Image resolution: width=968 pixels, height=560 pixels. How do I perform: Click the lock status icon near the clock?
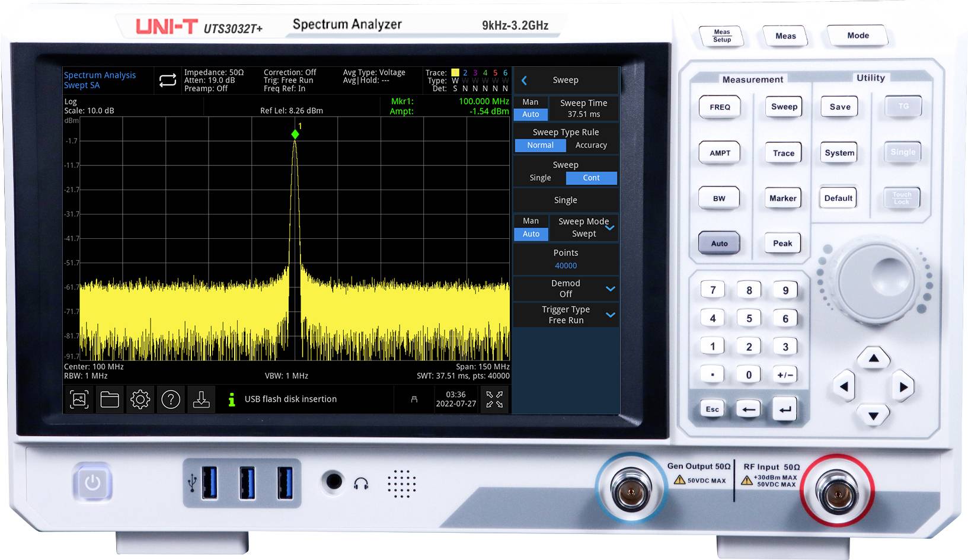(413, 399)
